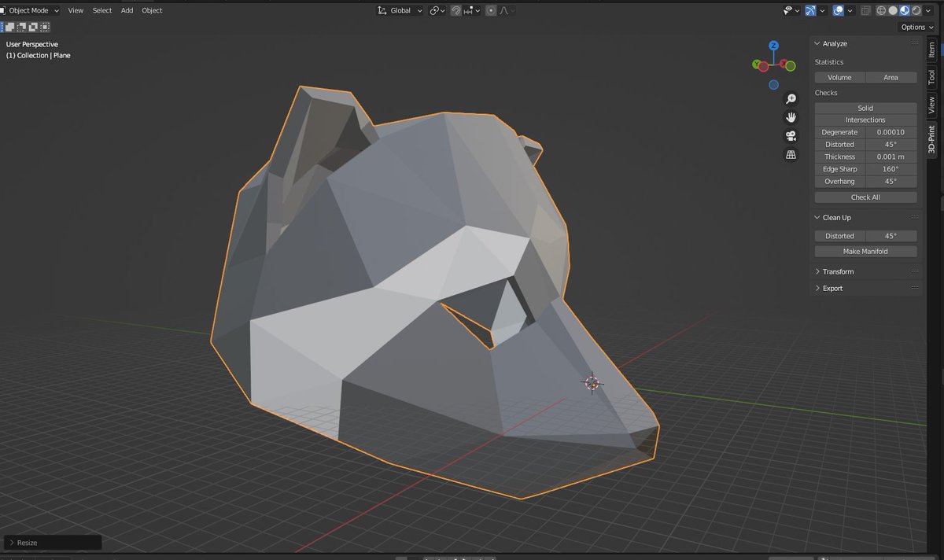
Task: Select the intersect selection mode icon
Action: pyautogui.click(x=45, y=27)
